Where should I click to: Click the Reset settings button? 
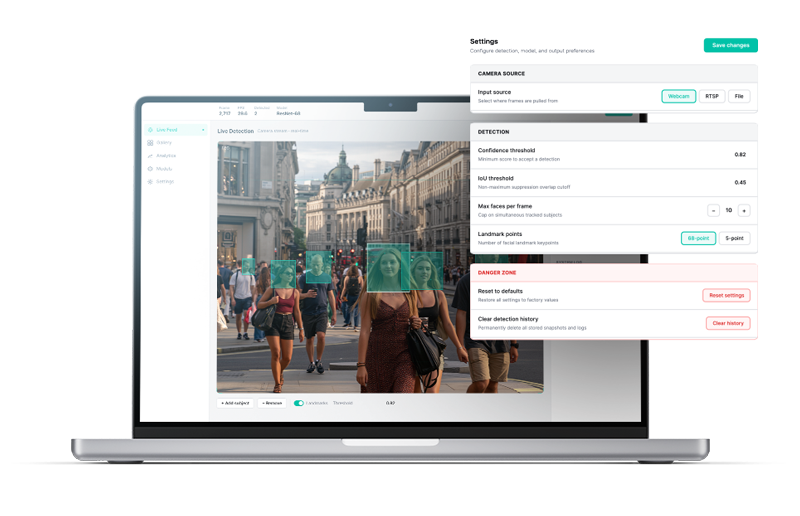pos(727,296)
